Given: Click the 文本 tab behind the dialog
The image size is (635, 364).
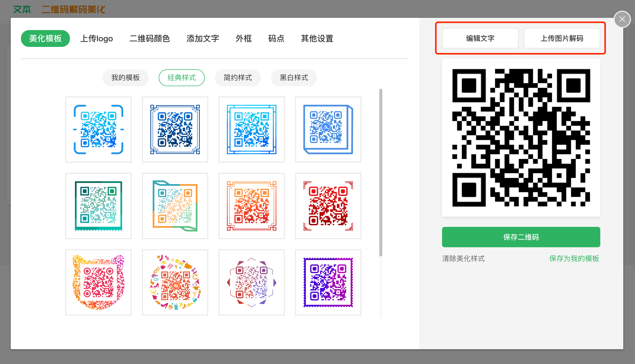Looking at the screenshot, I should point(22,9).
